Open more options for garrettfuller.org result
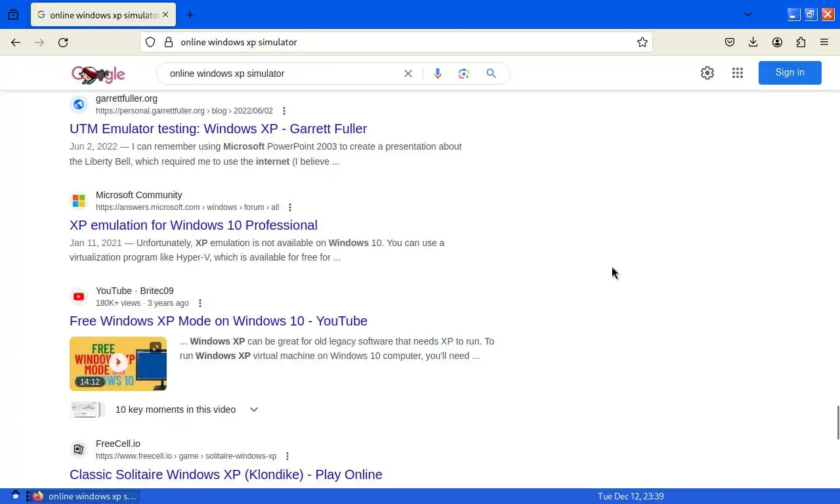840x504 pixels. [284, 111]
